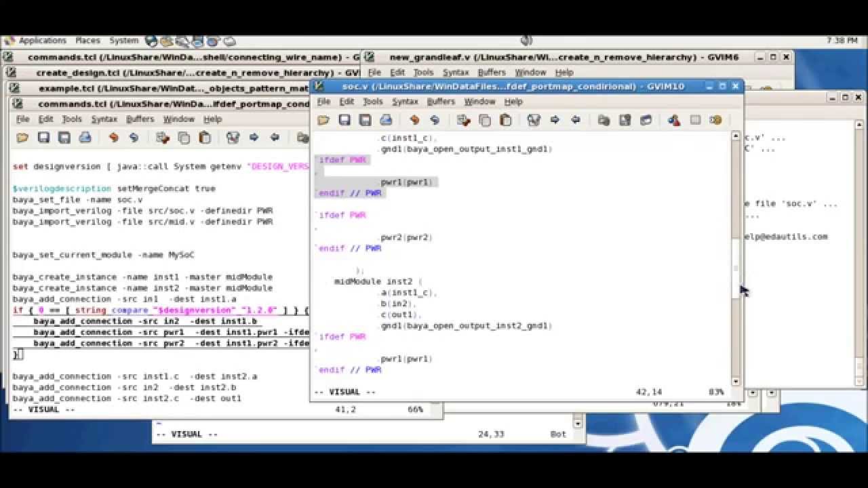Click Undo icon in front commands.tcl toolbar

click(x=113, y=138)
